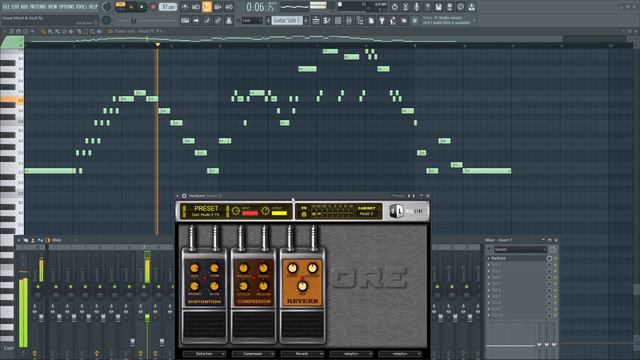640x360 pixels.
Task: Click the master pitch knob
Action: (x=106, y=20)
